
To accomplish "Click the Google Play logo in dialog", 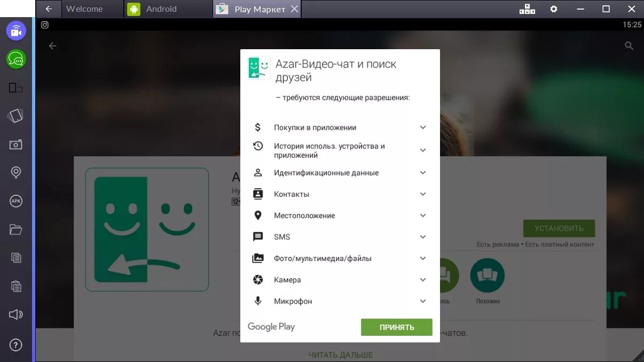I will (x=271, y=327).
